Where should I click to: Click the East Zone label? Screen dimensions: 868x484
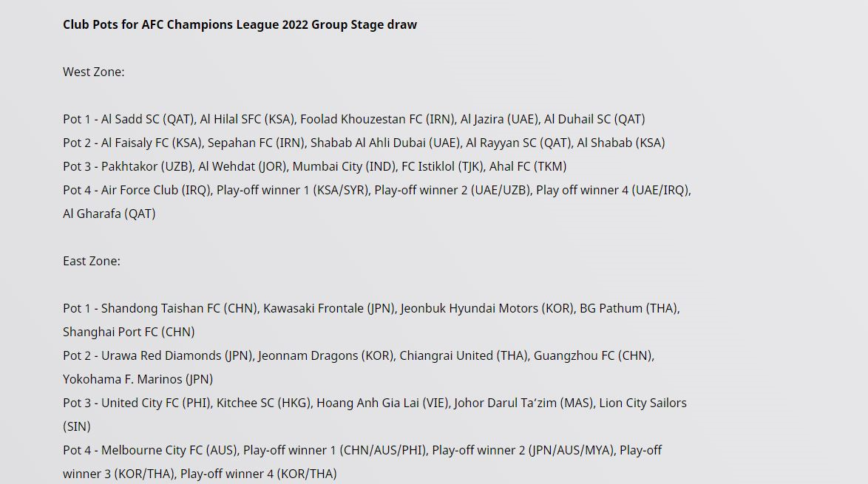click(91, 261)
